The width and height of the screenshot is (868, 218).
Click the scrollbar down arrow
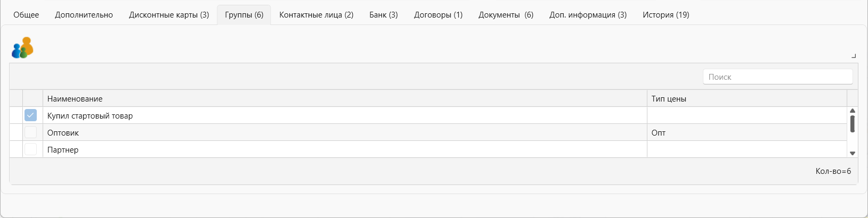pos(853,153)
